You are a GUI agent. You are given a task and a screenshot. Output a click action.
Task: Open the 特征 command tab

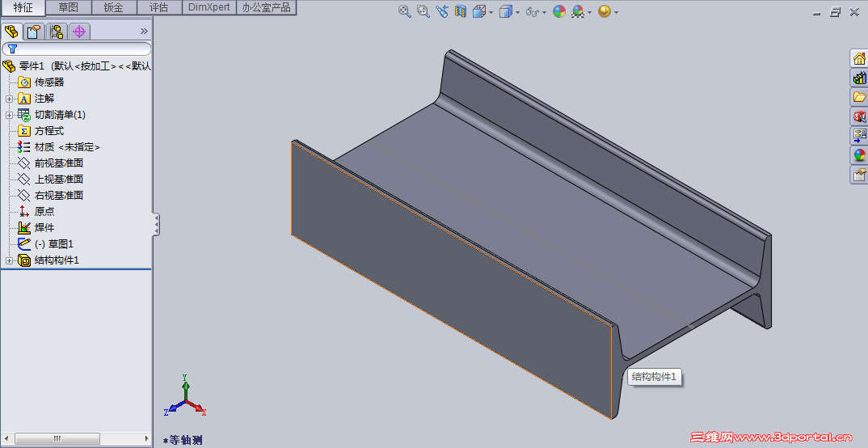22,7
